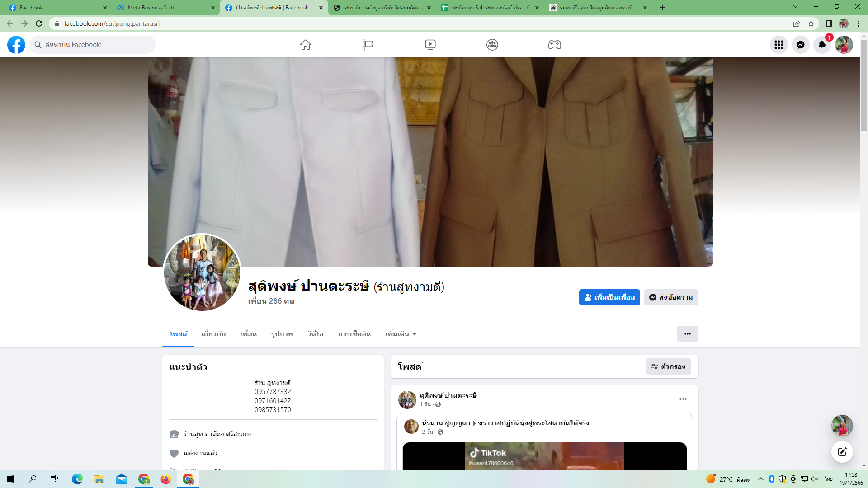
Task: Click the ส่งข้อความ button
Action: tap(671, 297)
